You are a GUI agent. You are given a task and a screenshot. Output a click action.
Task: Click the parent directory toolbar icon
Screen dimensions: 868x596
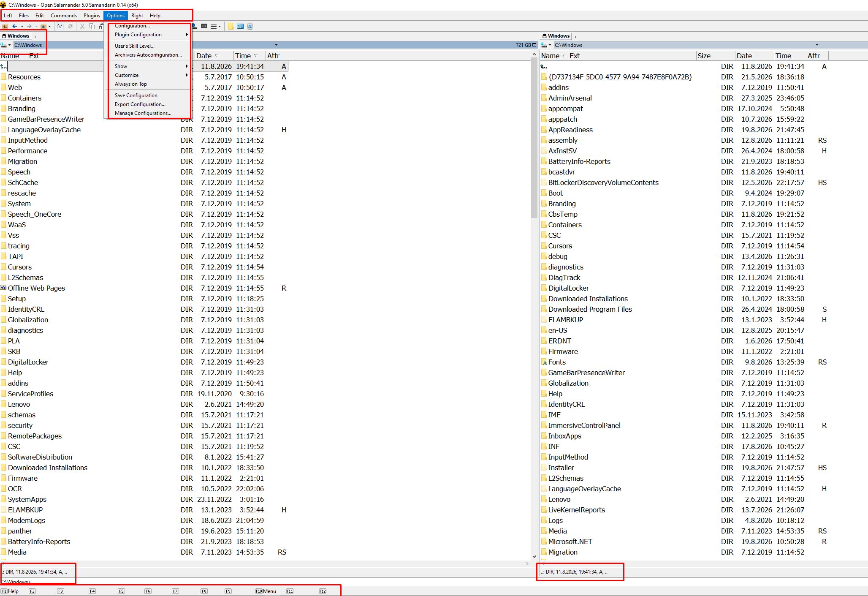click(x=5, y=26)
